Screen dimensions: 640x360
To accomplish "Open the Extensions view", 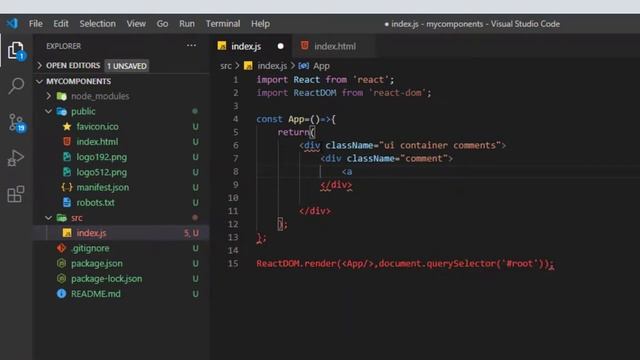I will [x=16, y=194].
